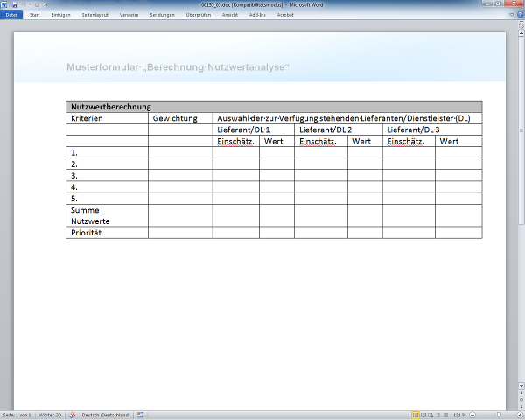This screenshot has width=525, height=420.
Task: Click the empty table cell next to Priorität
Action: [x=179, y=233]
